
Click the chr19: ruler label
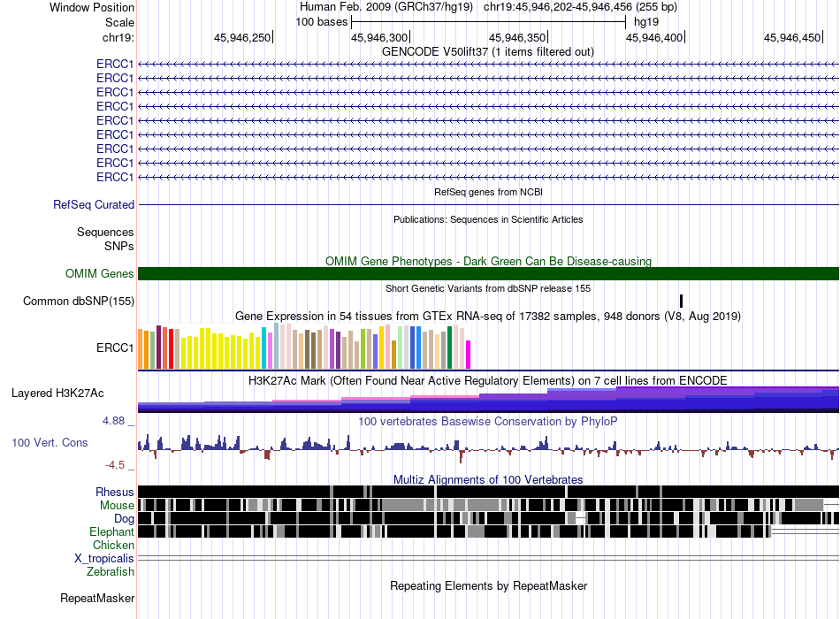118,37
